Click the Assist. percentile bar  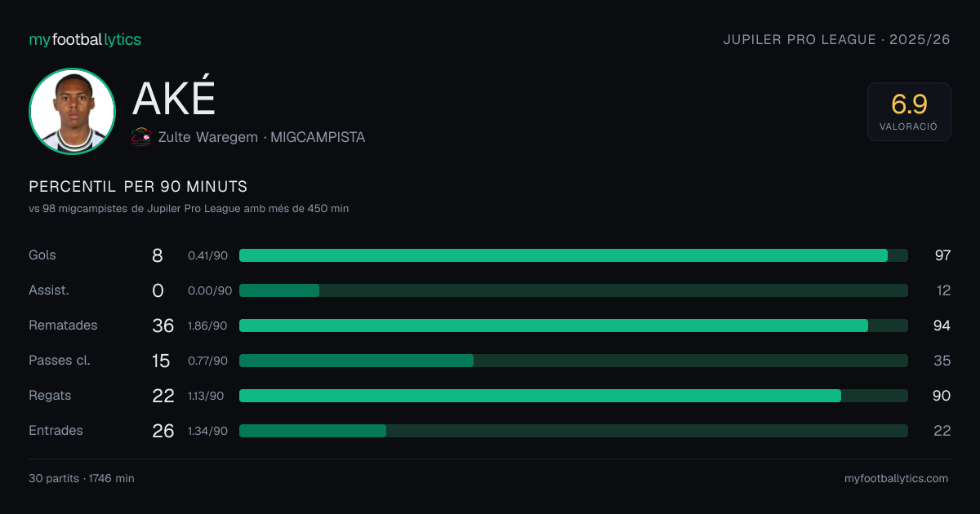573,290
